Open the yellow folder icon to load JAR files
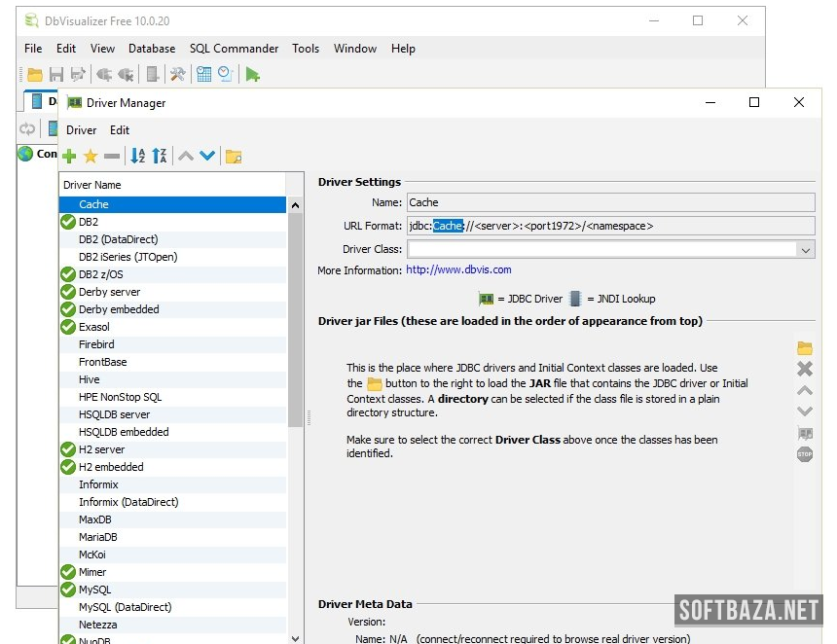 pos(805,348)
